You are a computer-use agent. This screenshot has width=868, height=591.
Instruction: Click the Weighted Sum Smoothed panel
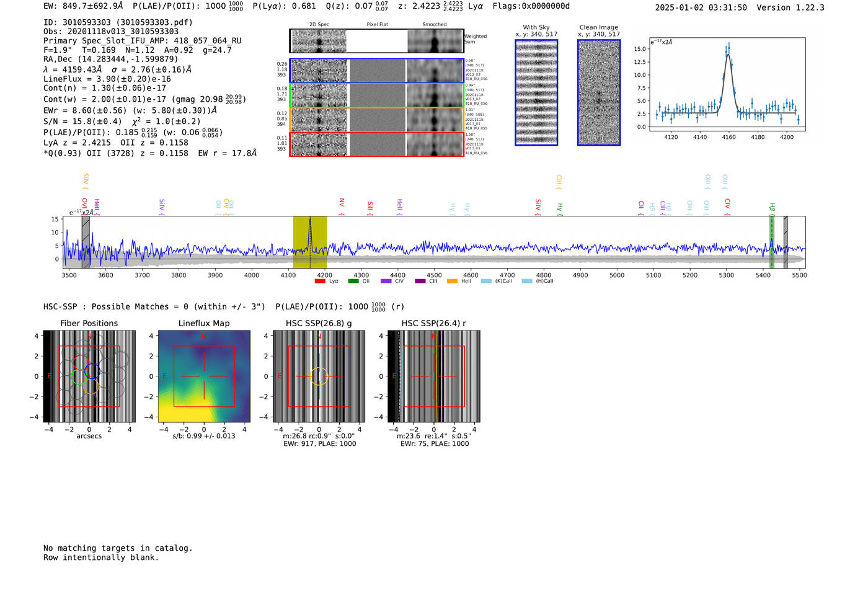click(x=435, y=41)
